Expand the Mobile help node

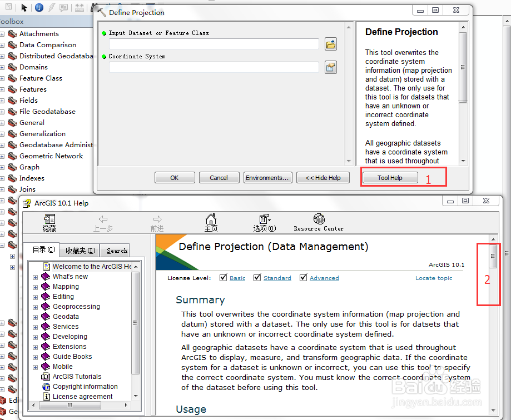click(35, 367)
